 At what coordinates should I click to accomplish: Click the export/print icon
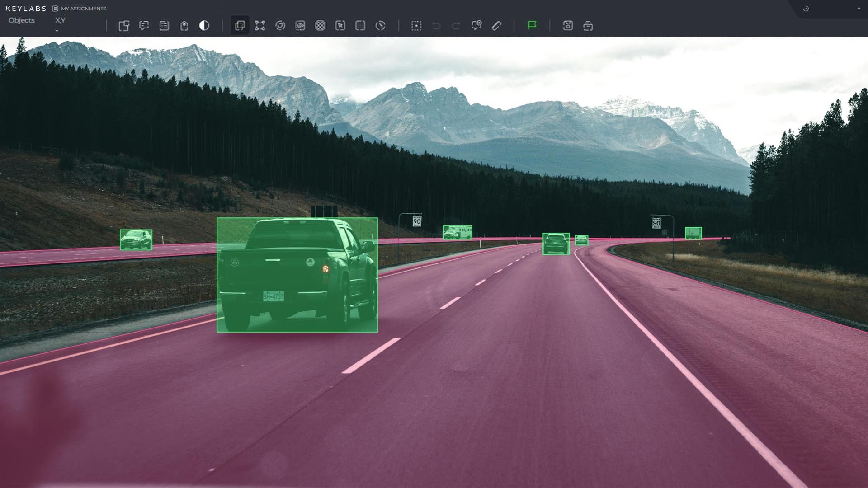tap(588, 26)
